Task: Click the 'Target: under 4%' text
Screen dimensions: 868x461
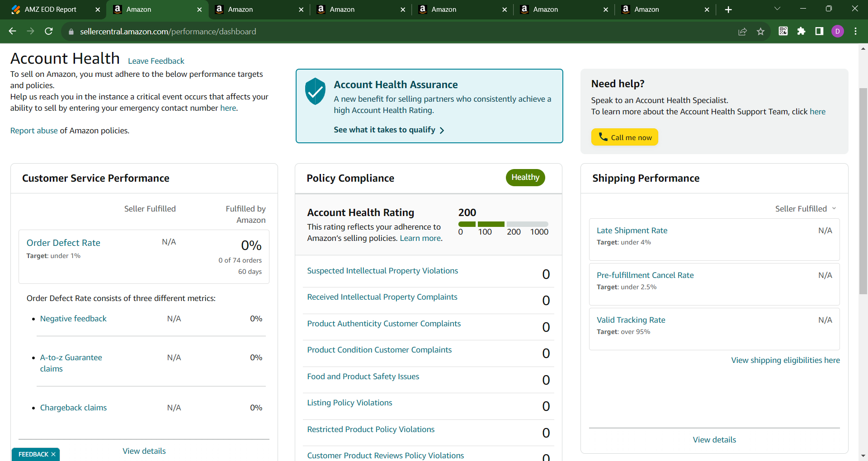Action: point(624,242)
